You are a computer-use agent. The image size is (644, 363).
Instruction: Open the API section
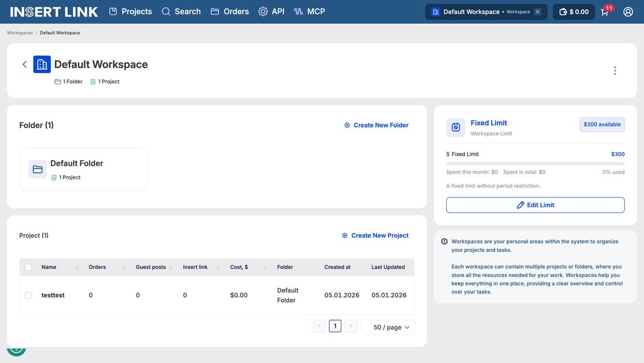(272, 12)
